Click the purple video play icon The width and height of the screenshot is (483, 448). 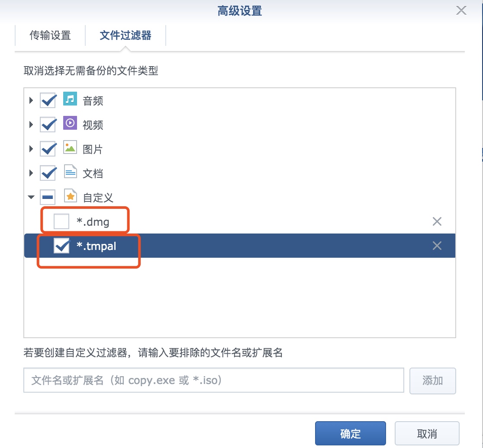[70, 123]
